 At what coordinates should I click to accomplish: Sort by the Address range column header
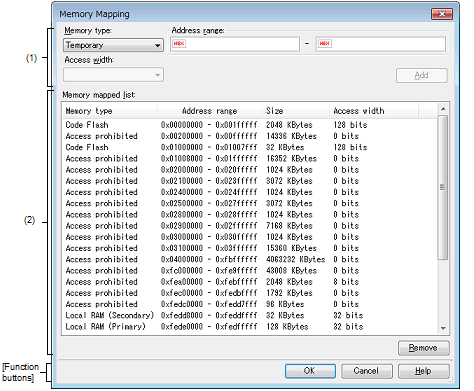(210, 111)
